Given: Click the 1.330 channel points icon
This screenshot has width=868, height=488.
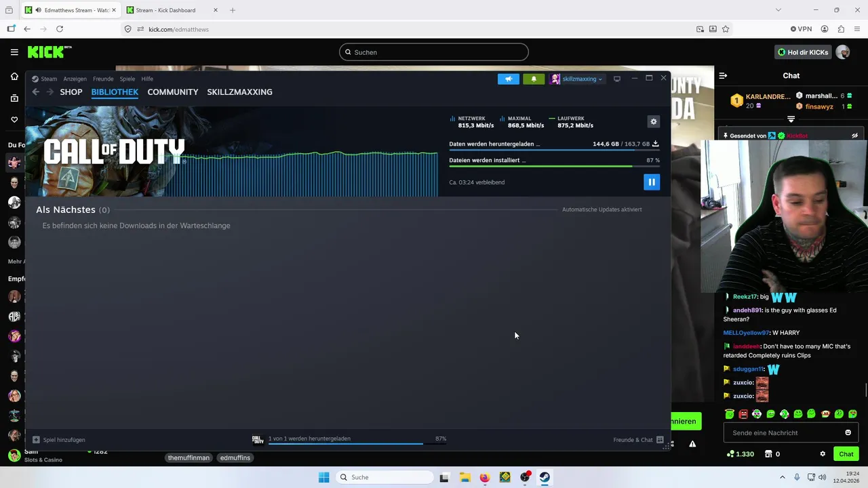Looking at the screenshot, I should point(740,454).
